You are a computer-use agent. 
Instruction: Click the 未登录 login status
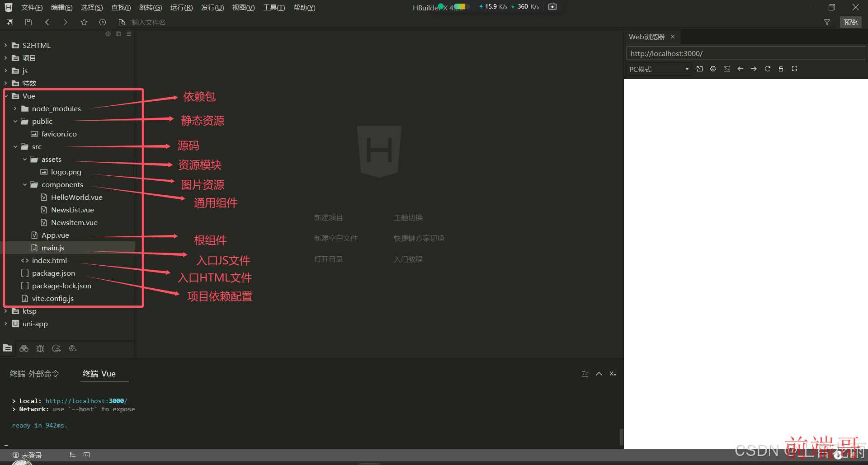28,456
